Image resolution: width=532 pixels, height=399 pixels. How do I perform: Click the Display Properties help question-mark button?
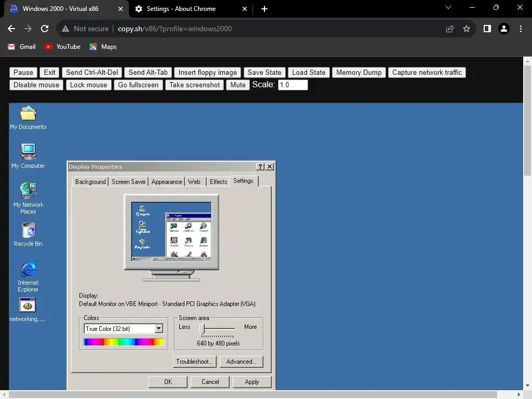pos(260,167)
